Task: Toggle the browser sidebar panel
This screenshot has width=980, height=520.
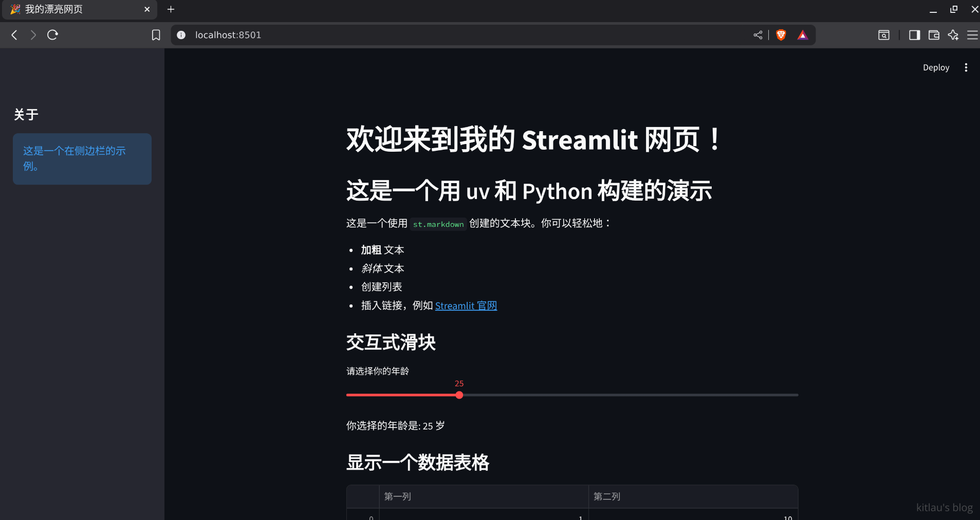Action: [914, 35]
